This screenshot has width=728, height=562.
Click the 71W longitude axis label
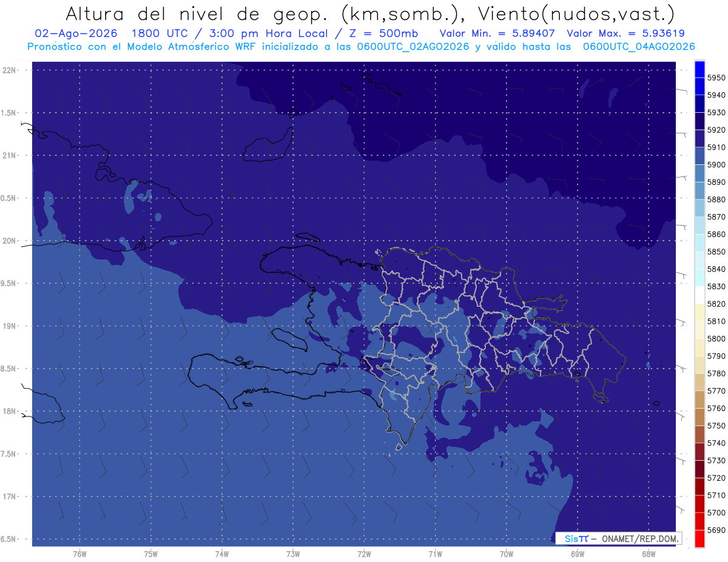[435, 554]
